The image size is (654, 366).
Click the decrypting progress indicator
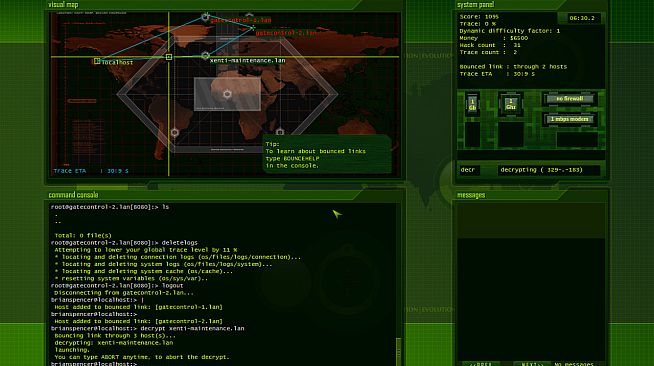[x=548, y=170]
